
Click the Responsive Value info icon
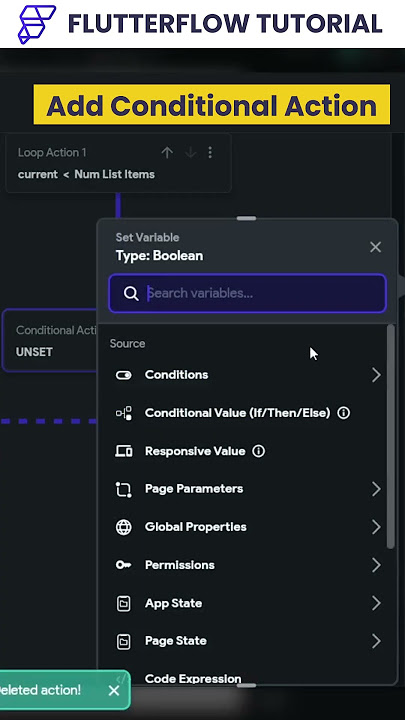pos(259,451)
